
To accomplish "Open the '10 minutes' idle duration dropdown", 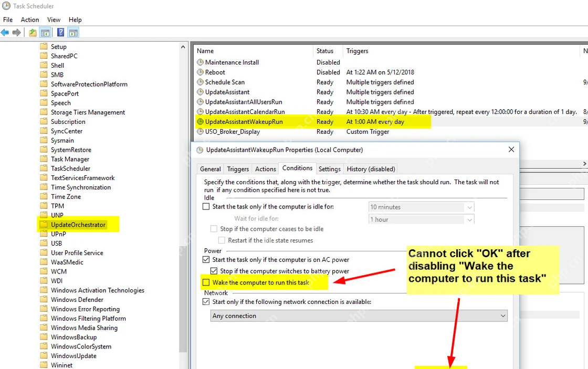I will (422, 207).
